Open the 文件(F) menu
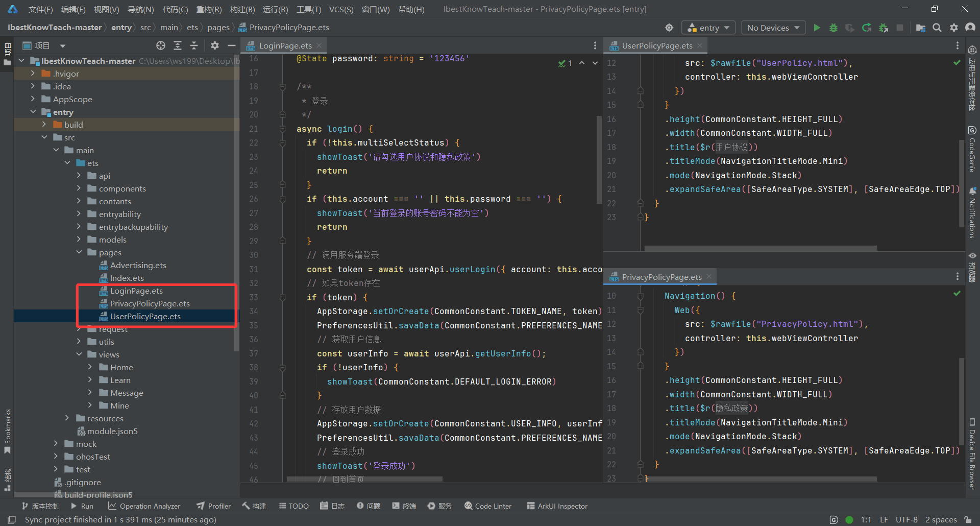This screenshot has width=980, height=526. 40,9
